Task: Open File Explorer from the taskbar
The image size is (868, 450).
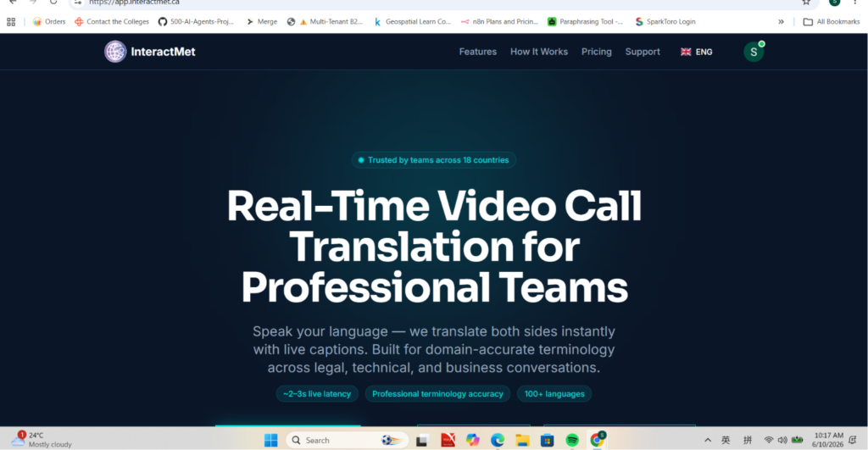Action: tap(522, 440)
